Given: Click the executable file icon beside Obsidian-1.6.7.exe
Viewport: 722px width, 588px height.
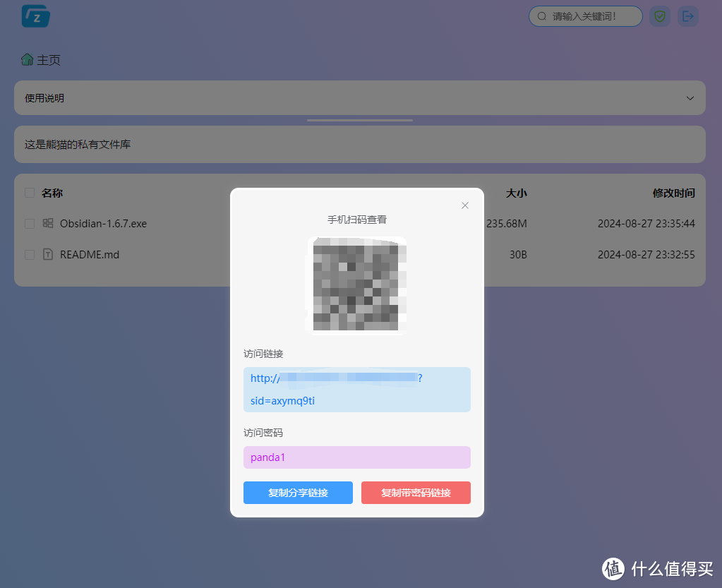Looking at the screenshot, I should [48, 223].
